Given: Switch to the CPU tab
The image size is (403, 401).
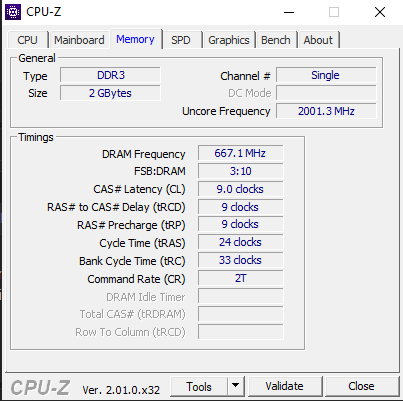Looking at the screenshot, I should [x=27, y=40].
